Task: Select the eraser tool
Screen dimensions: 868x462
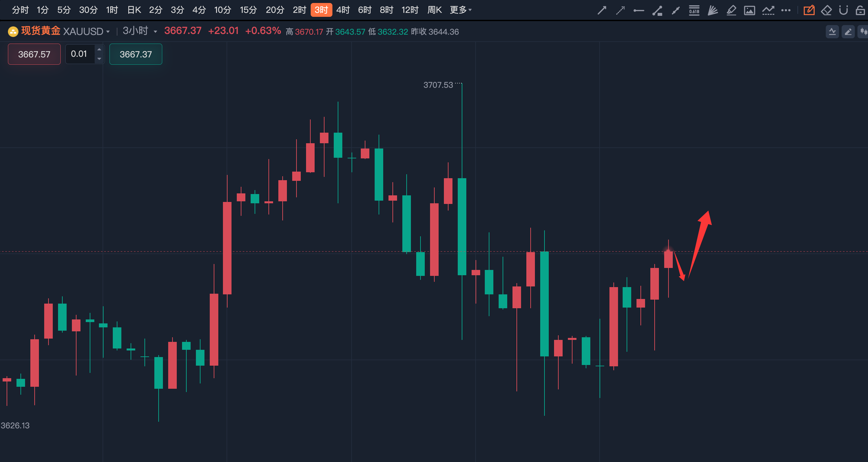Action: [x=826, y=11]
